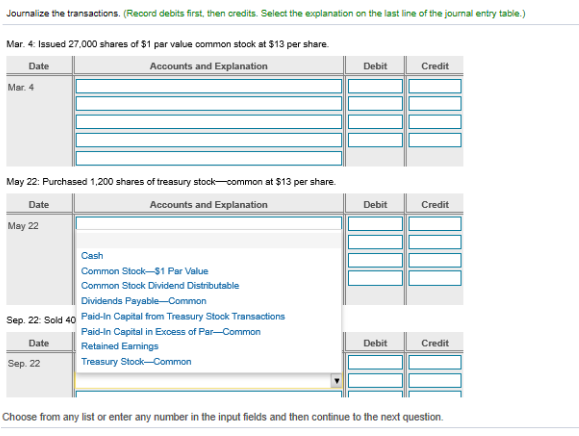Open the second Mar. 4 account field
Viewport: 579px width, 436px height.
pos(209,103)
